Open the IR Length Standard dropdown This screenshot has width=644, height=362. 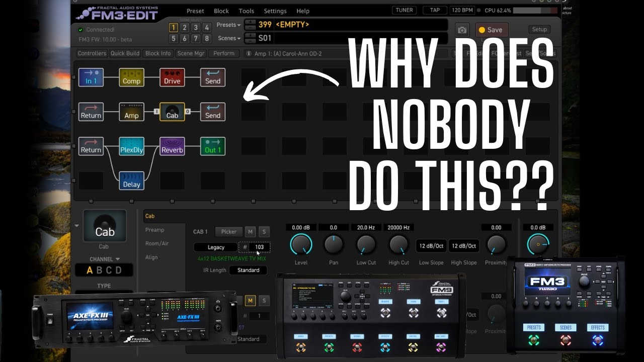[249, 270]
